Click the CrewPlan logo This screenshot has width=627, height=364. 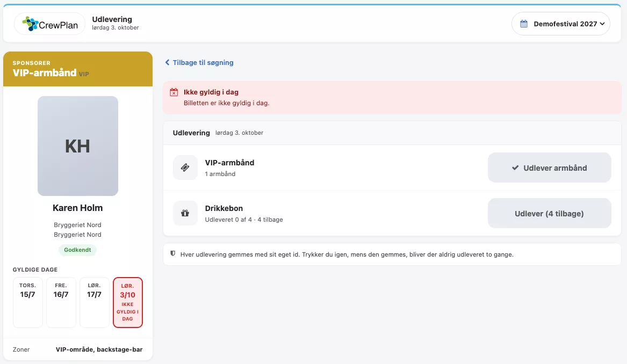tap(50, 24)
